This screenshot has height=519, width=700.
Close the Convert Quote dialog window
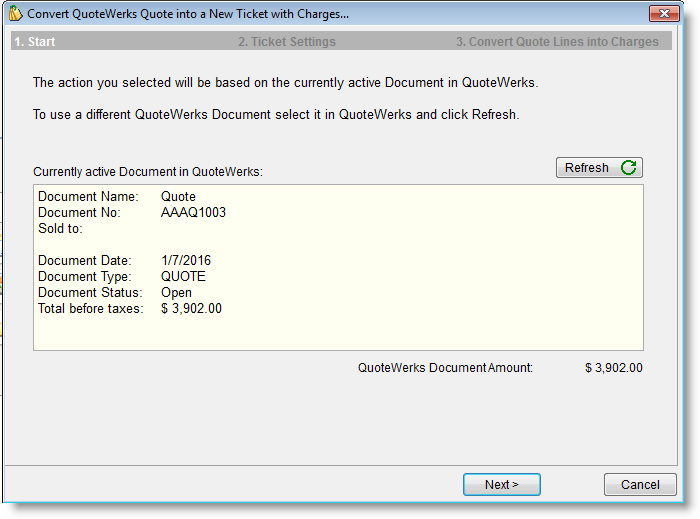(663, 14)
